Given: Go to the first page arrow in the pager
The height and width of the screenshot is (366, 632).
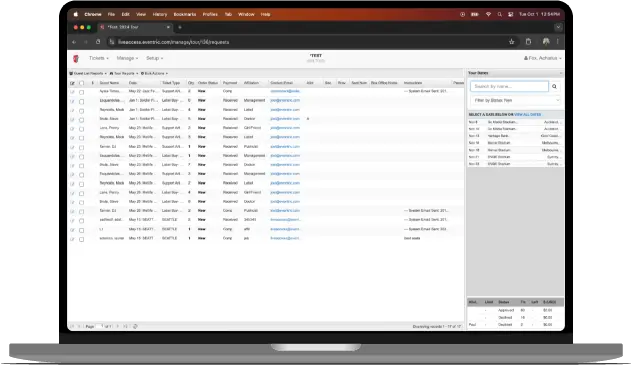Looking at the screenshot, I should point(72,326).
